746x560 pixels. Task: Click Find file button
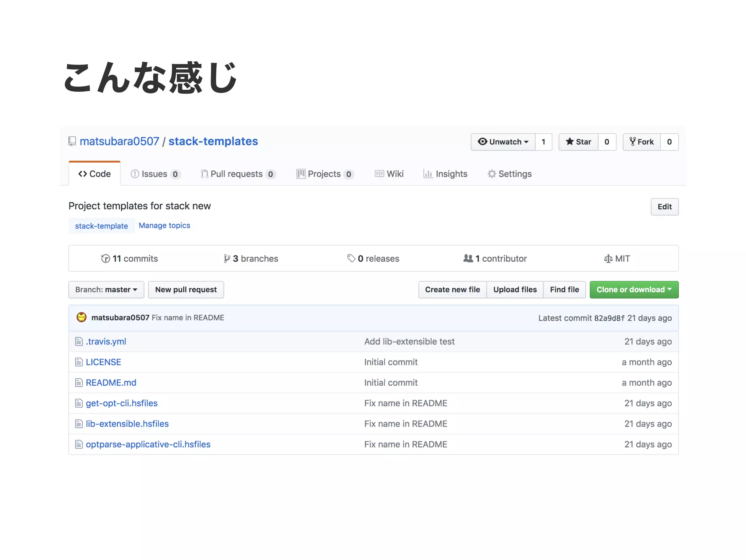tap(565, 290)
